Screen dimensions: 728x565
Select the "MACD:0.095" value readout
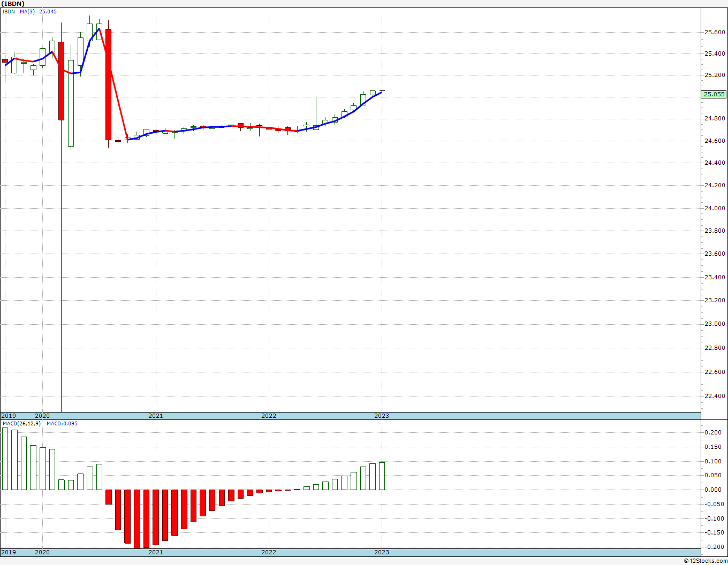click(x=62, y=424)
